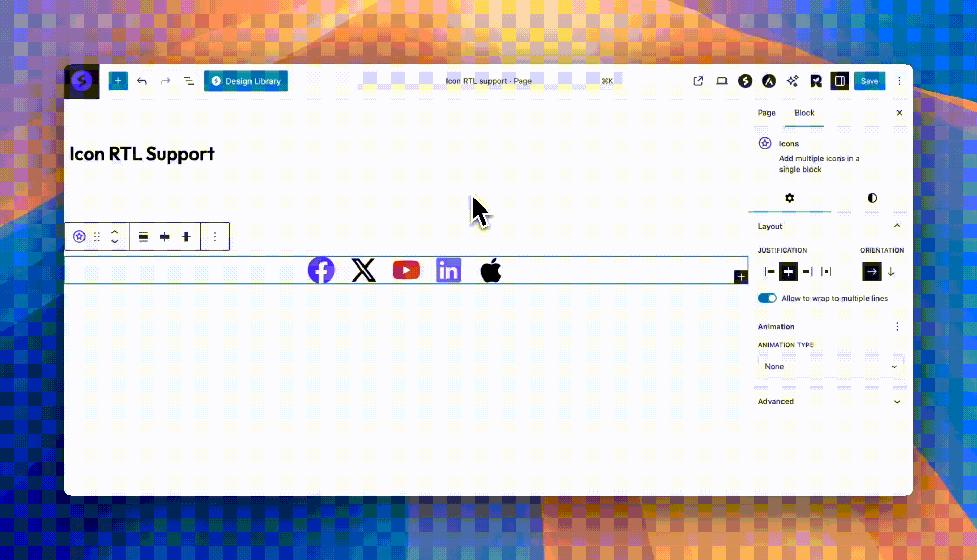The width and height of the screenshot is (977, 560).
Task: Select the LinkedIn icon
Action: click(449, 270)
